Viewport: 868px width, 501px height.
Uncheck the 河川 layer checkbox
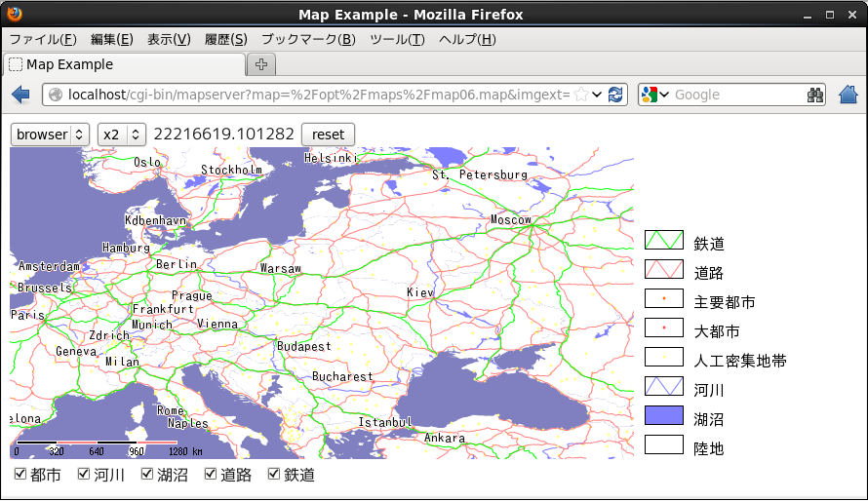click(x=84, y=475)
